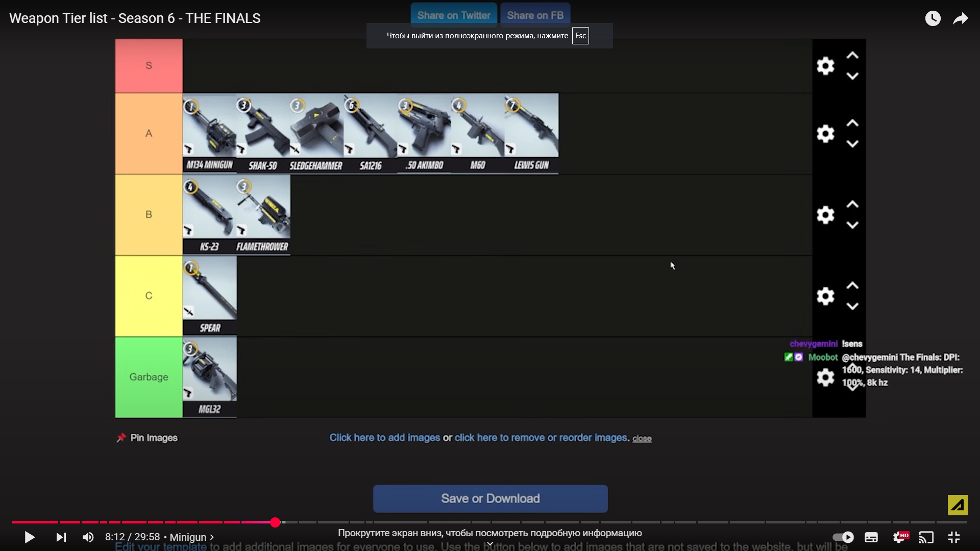The height and width of the screenshot is (551, 980).
Task: Click the channel watermark logo
Action: pos(958,505)
